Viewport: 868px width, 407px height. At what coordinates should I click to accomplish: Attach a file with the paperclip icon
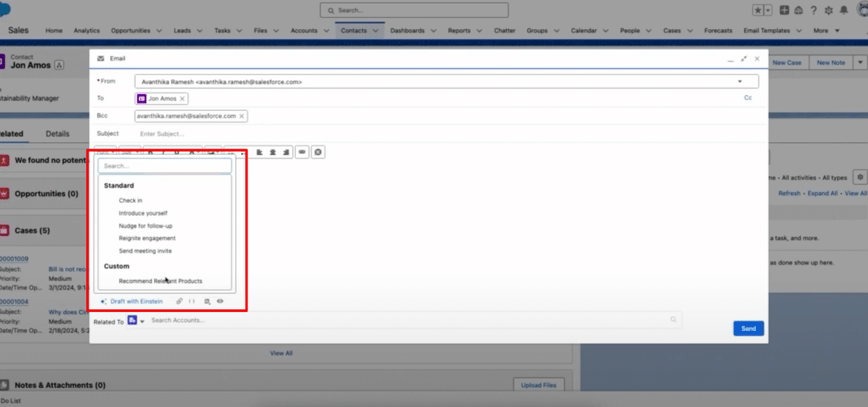179,301
